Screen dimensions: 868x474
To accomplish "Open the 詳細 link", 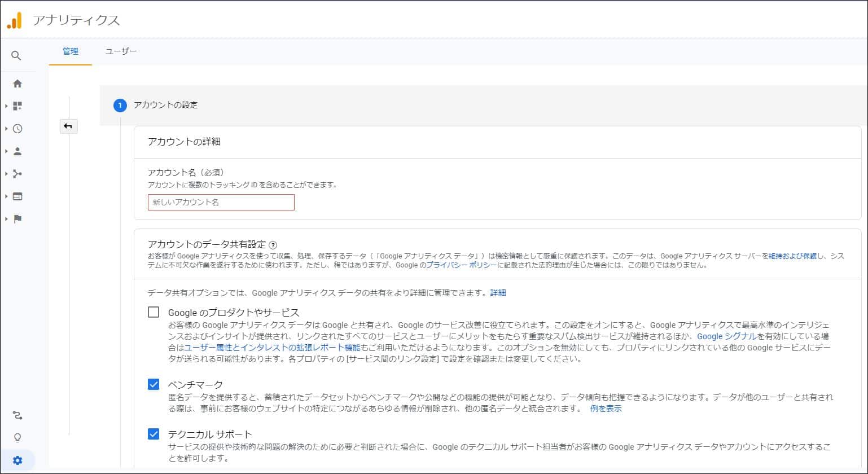I will [x=498, y=293].
